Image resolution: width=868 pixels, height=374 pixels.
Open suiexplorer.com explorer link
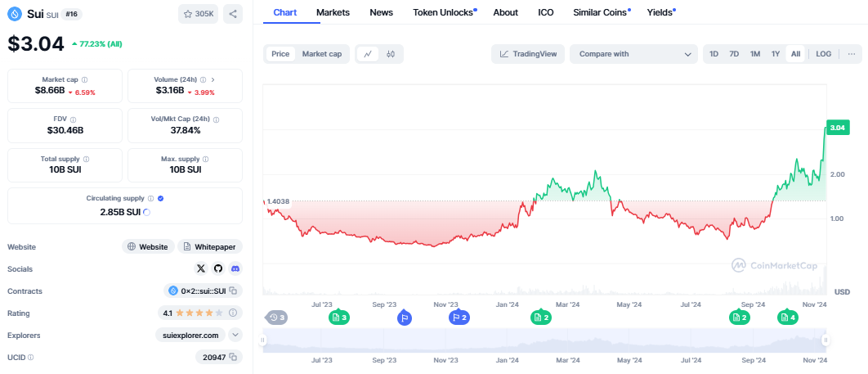coord(191,336)
